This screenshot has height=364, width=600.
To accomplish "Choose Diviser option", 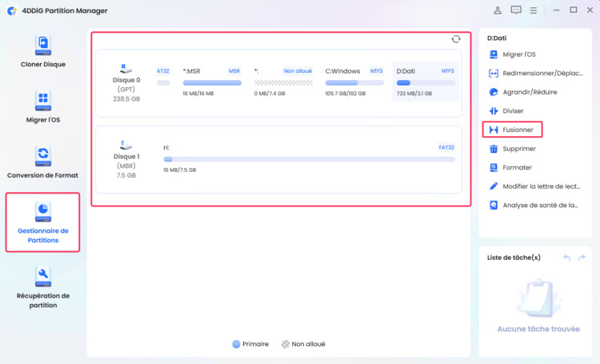I will pos(513,111).
